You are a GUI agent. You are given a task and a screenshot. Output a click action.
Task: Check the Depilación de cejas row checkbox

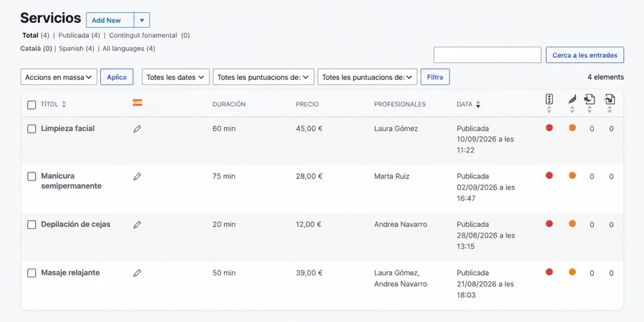click(31, 225)
